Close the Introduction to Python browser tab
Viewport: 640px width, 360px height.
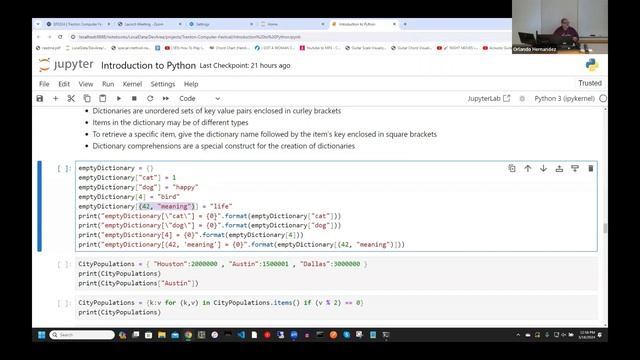[x=394, y=24]
